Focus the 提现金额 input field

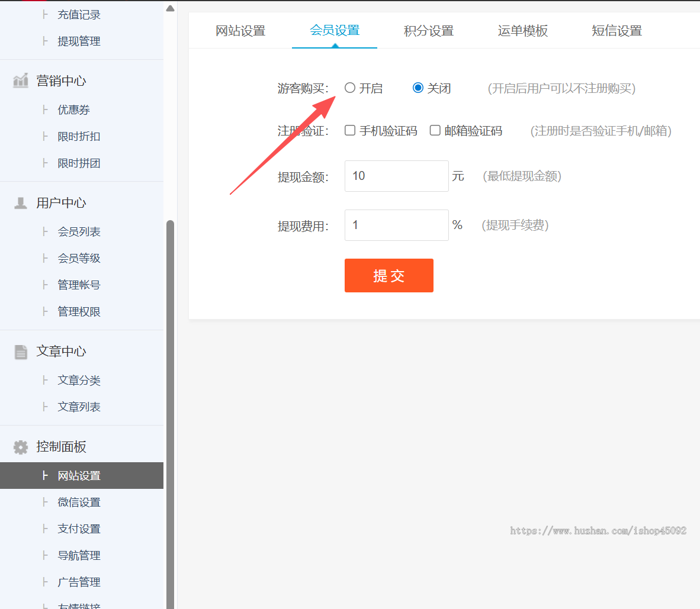click(x=396, y=176)
